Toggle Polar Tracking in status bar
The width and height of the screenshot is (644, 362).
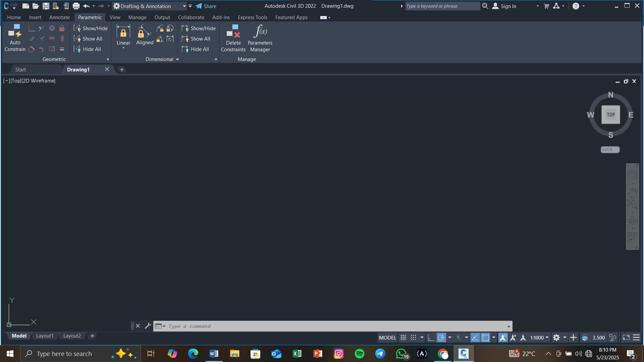[x=441, y=338]
